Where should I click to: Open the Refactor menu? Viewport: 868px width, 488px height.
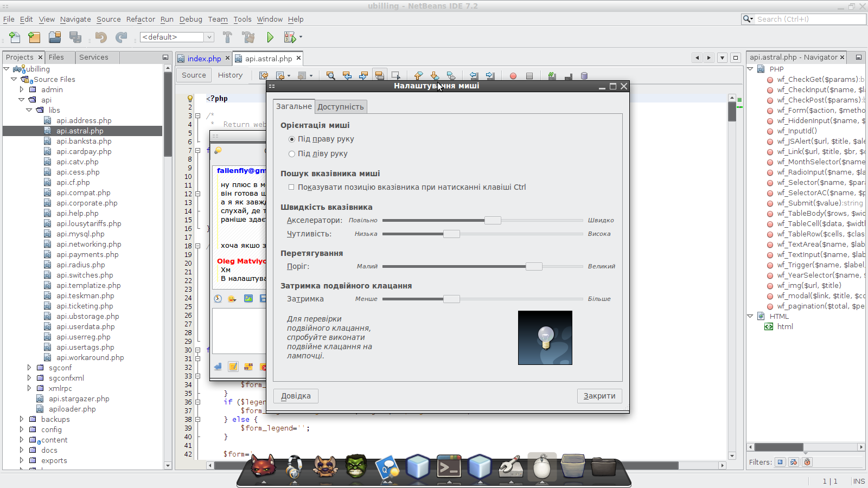click(x=141, y=19)
